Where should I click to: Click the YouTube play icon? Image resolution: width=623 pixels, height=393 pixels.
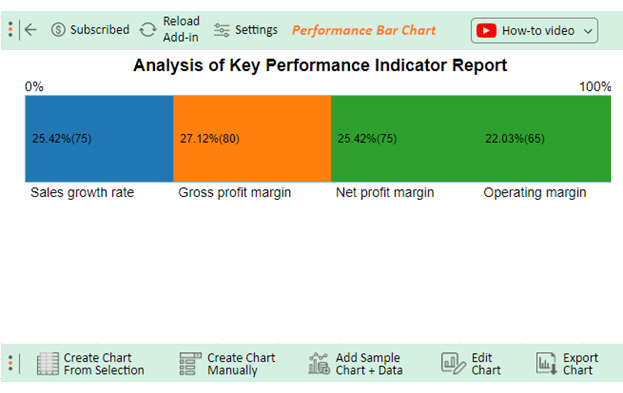(x=486, y=31)
